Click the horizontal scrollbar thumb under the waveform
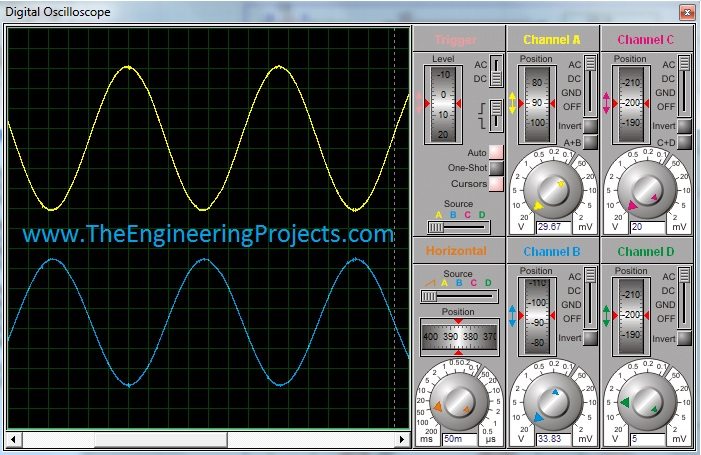Screen dimensions: 701x455 click(160, 439)
